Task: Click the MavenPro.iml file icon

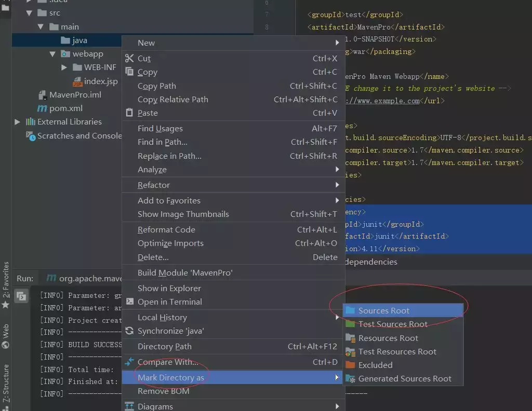Action: pos(43,95)
